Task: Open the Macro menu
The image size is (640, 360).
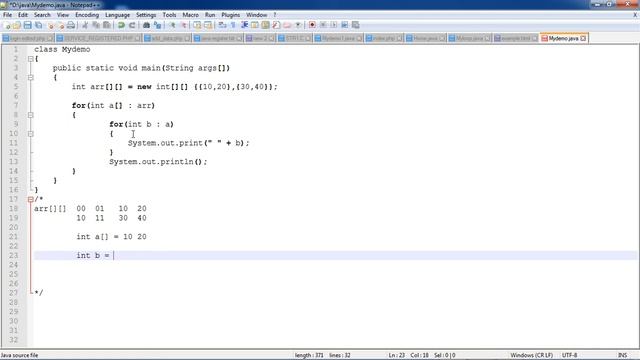Action: coord(190,15)
